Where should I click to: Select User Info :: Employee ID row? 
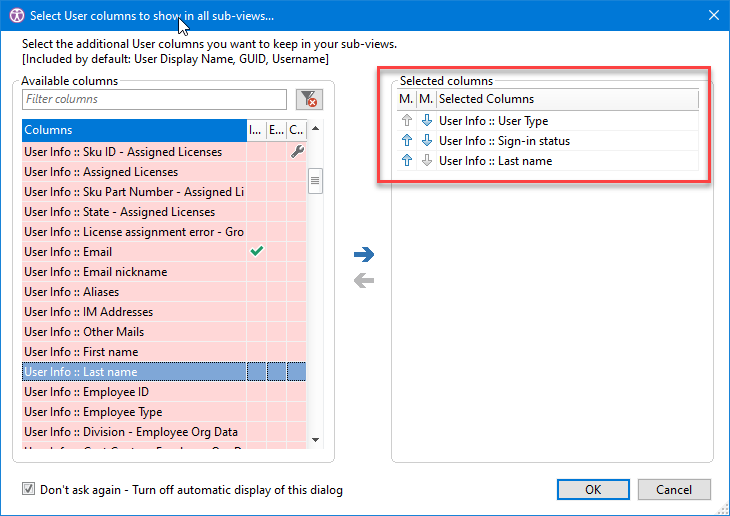(x=134, y=392)
